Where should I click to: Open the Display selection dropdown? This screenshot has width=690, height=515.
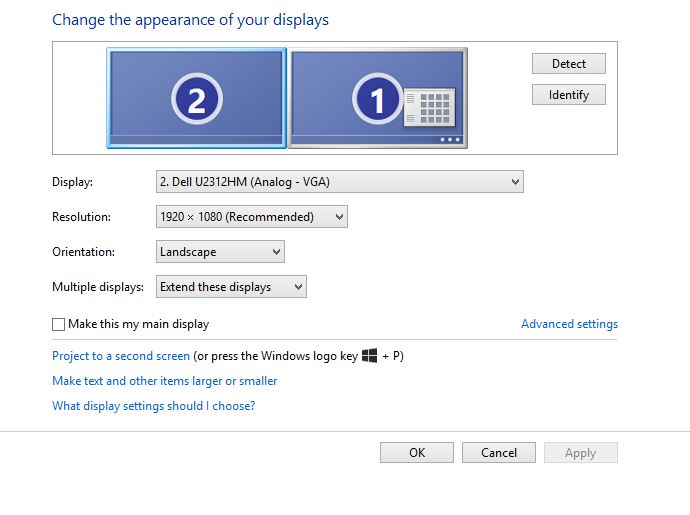(x=340, y=182)
